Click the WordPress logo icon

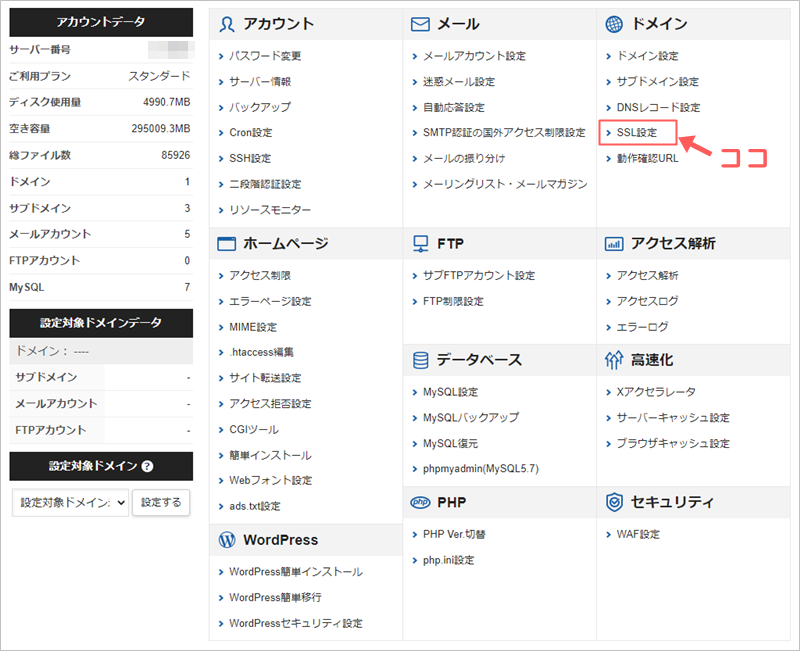(x=226, y=540)
